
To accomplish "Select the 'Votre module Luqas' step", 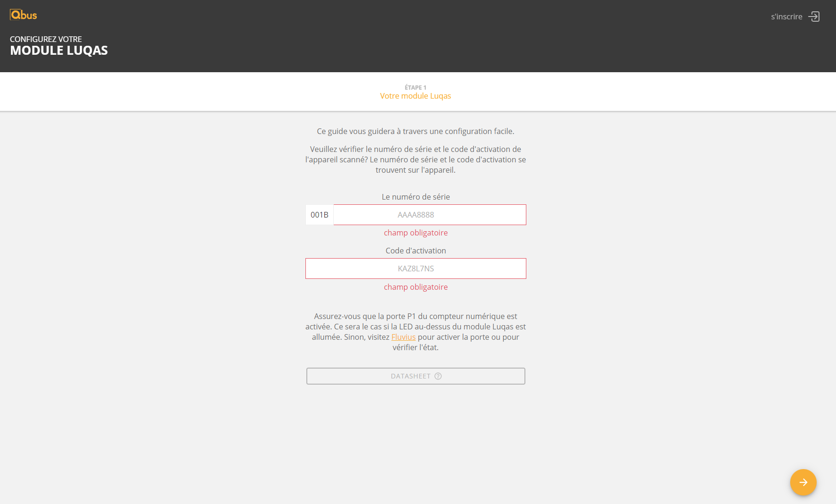I will click(x=415, y=96).
